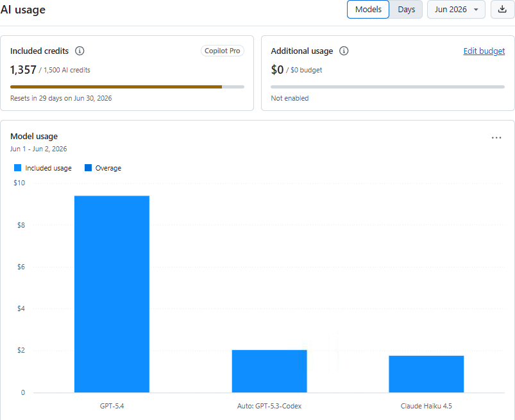Select the Auto: GPT-5.3-Codex usage bar

tap(269, 371)
